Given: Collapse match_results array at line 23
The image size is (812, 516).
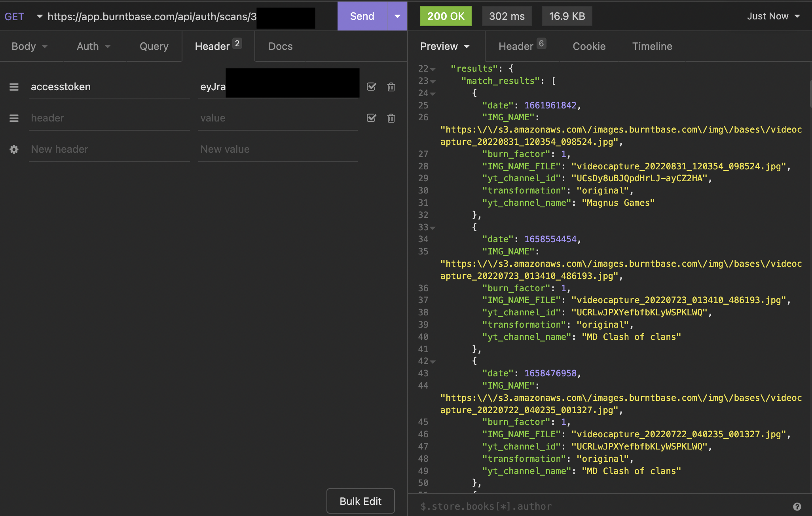Looking at the screenshot, I should pos(433,82).
